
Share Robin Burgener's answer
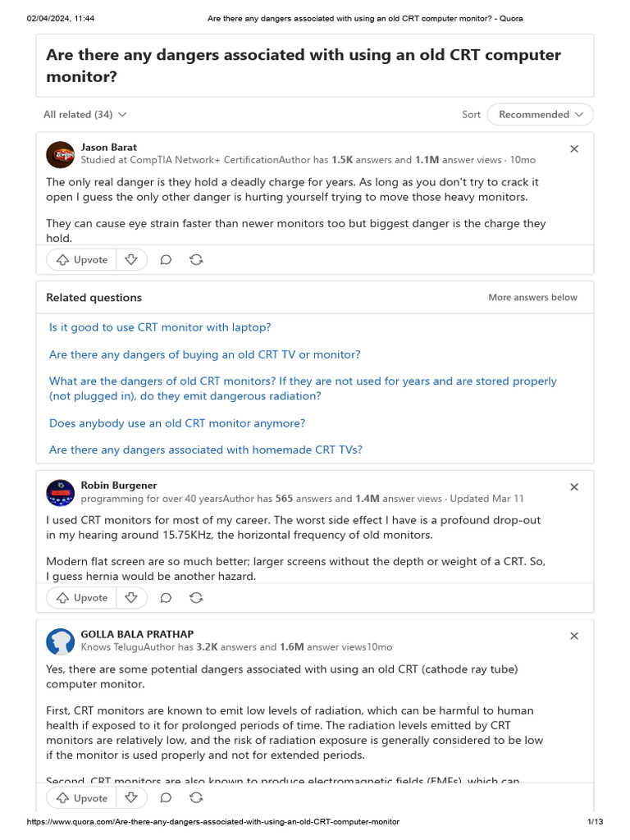pyautogui.click(x=196, y=598)
